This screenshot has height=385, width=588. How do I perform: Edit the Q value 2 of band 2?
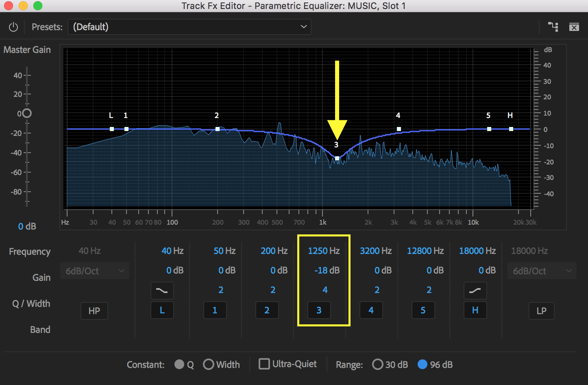pos(273,290)
